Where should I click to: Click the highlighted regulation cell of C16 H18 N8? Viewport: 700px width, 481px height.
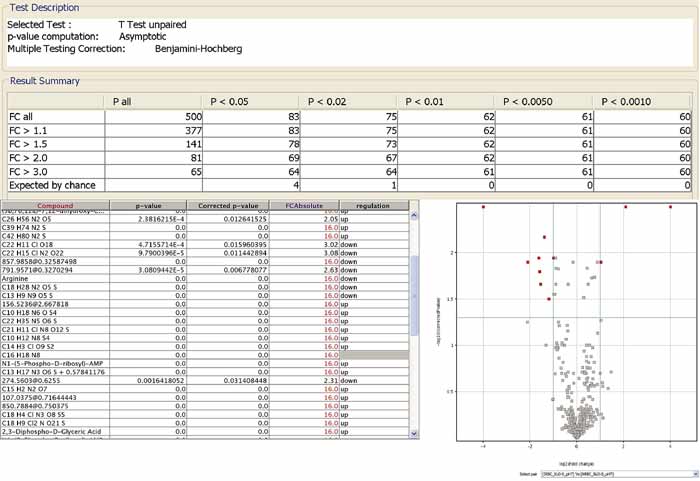[374, 355]
